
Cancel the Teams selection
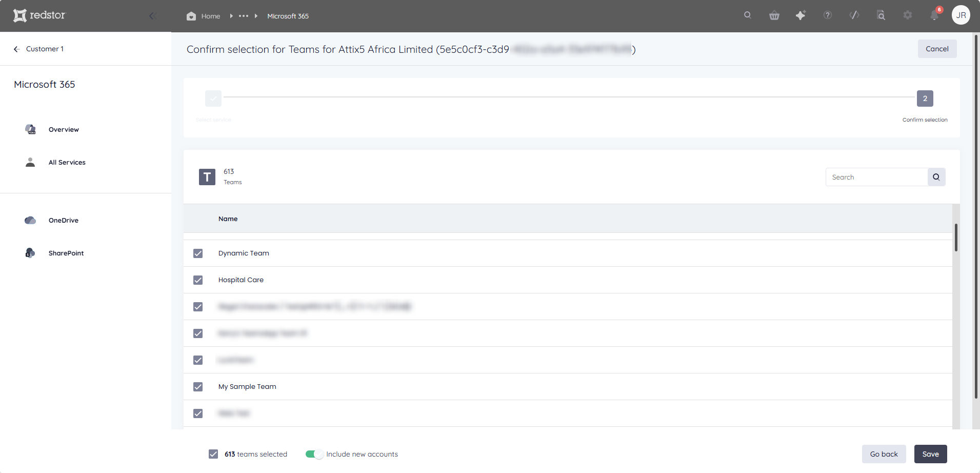click(937, 49)
